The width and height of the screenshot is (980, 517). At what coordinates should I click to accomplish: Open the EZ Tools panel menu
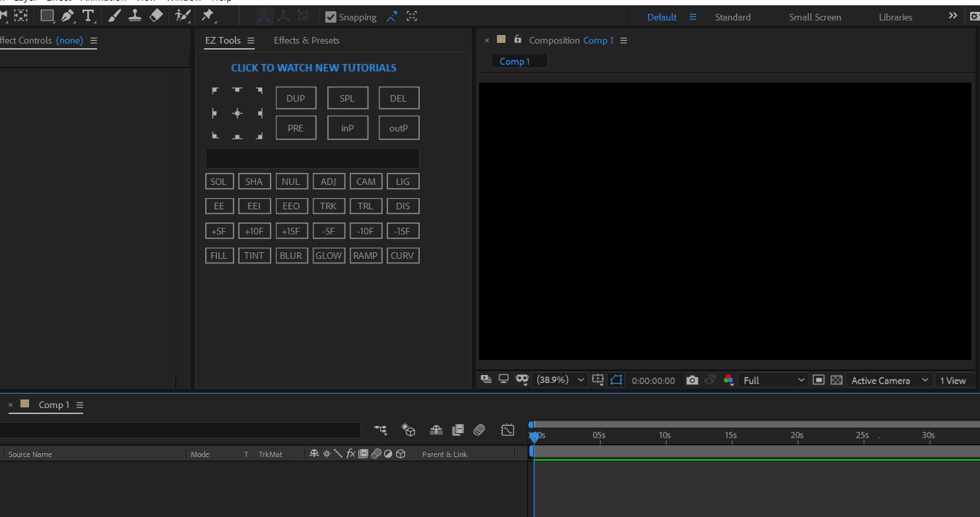point(251,40)
